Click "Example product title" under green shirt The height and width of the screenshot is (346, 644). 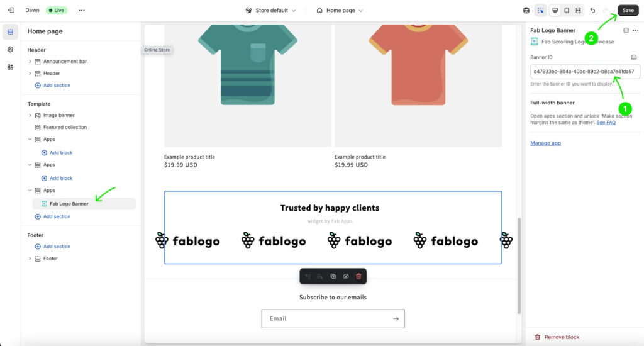[x=189, y=157]
